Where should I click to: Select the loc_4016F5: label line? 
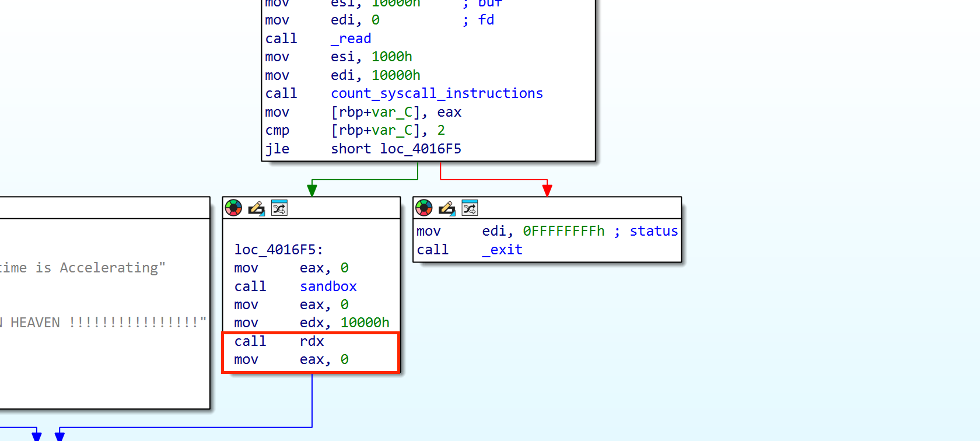tap(279, 250)
